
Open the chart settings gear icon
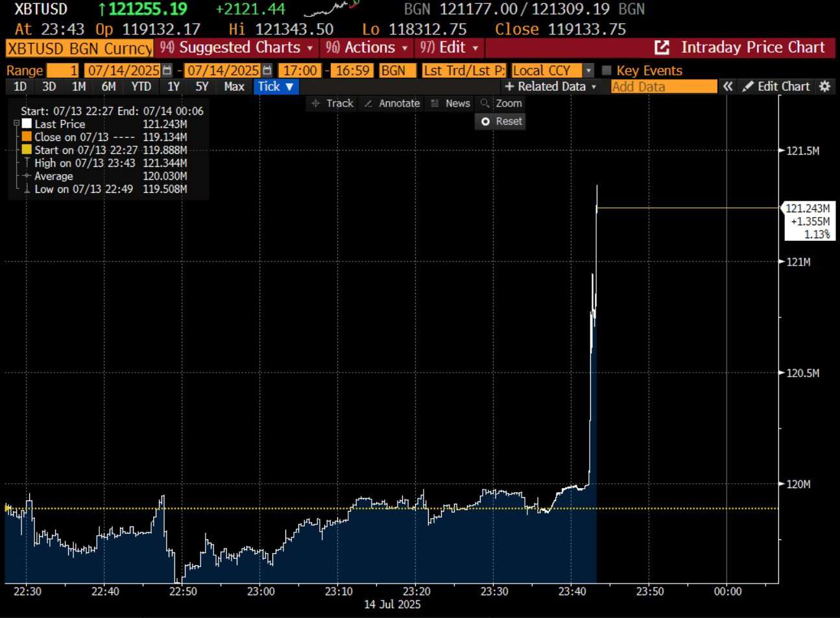click(x=824, y=86)
